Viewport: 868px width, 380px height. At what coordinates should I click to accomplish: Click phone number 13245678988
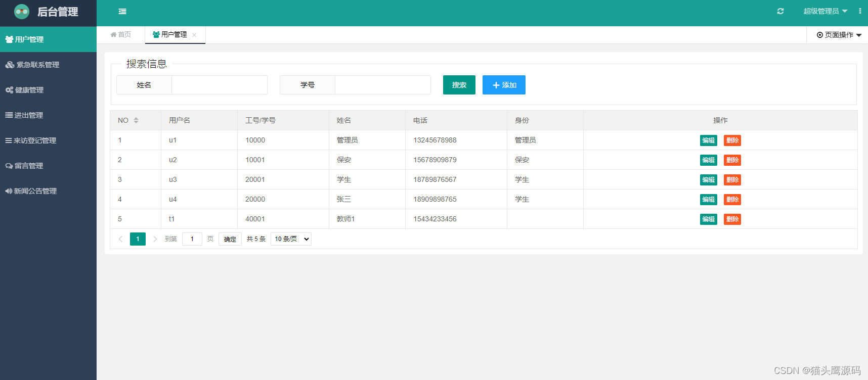coord(435,140)
